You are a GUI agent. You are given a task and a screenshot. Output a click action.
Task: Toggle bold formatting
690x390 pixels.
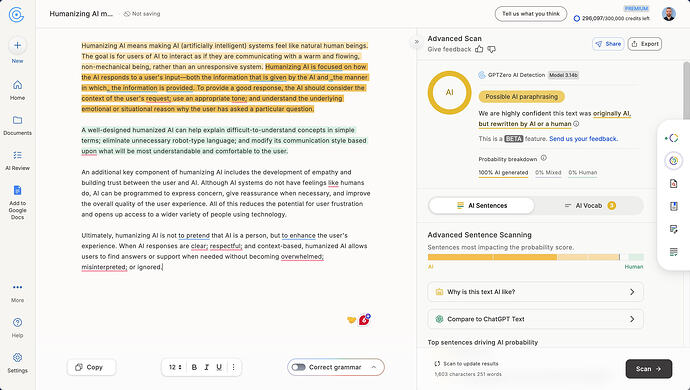pos(194,367)
